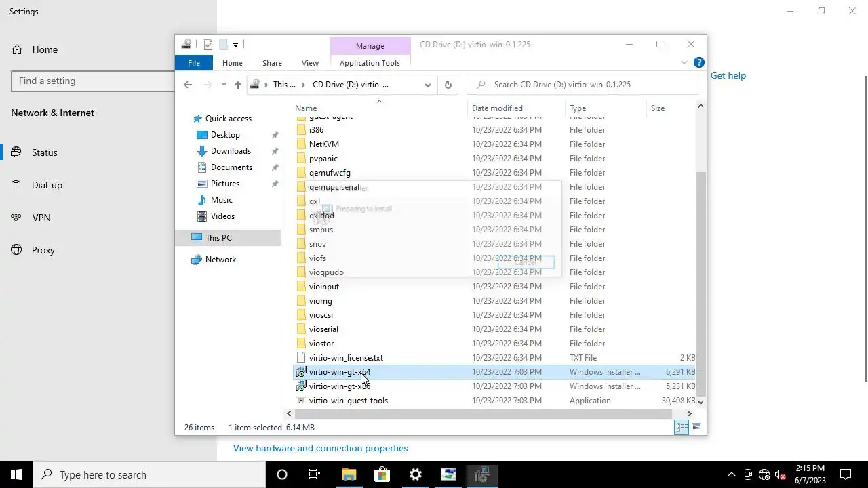Open View hardware and connection properties link

tap(320, 448)
